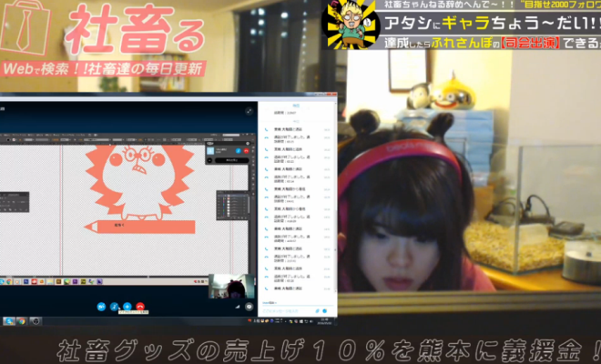Image resolution: width=601 pixels, height=364 pixels.
Task: Click the third pinned icon on the Windows taskbar
Action: [x=34, y=320]
